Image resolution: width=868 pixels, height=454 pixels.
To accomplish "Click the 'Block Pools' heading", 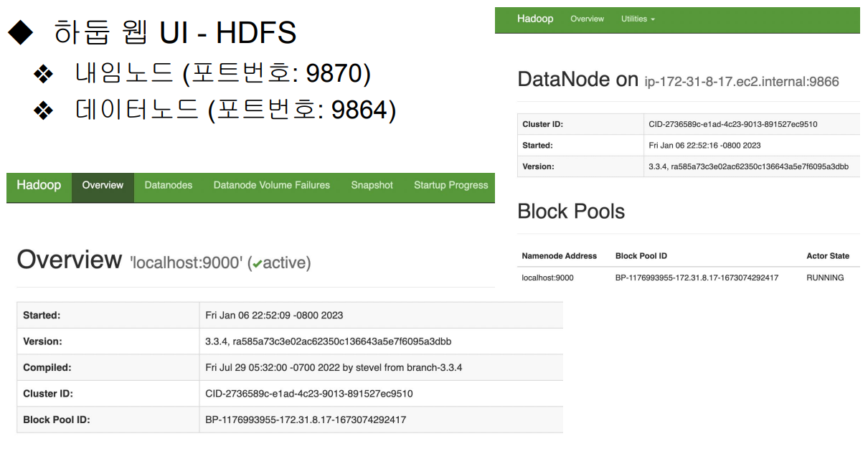I will (x=571, y=212).
